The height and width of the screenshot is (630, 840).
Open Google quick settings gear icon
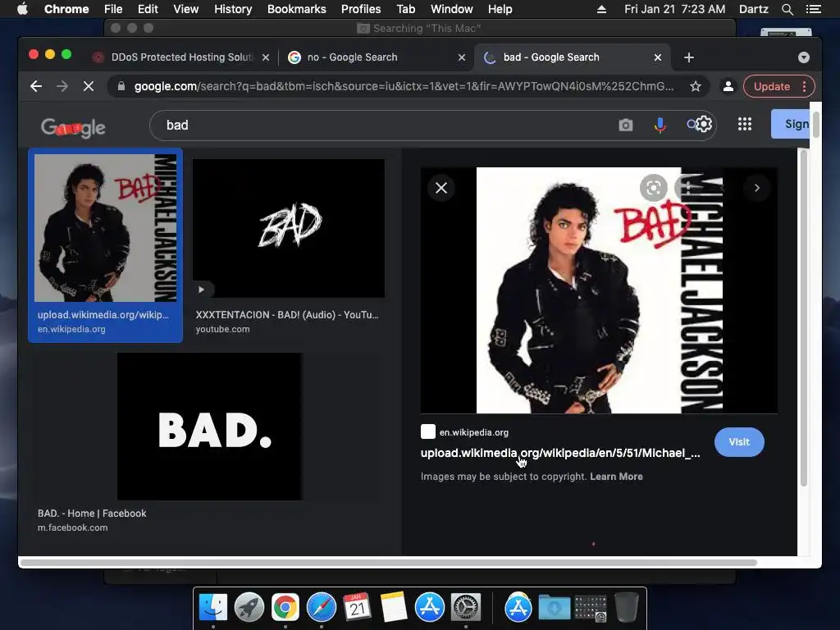pyautogui.click(x=703, y=125)
